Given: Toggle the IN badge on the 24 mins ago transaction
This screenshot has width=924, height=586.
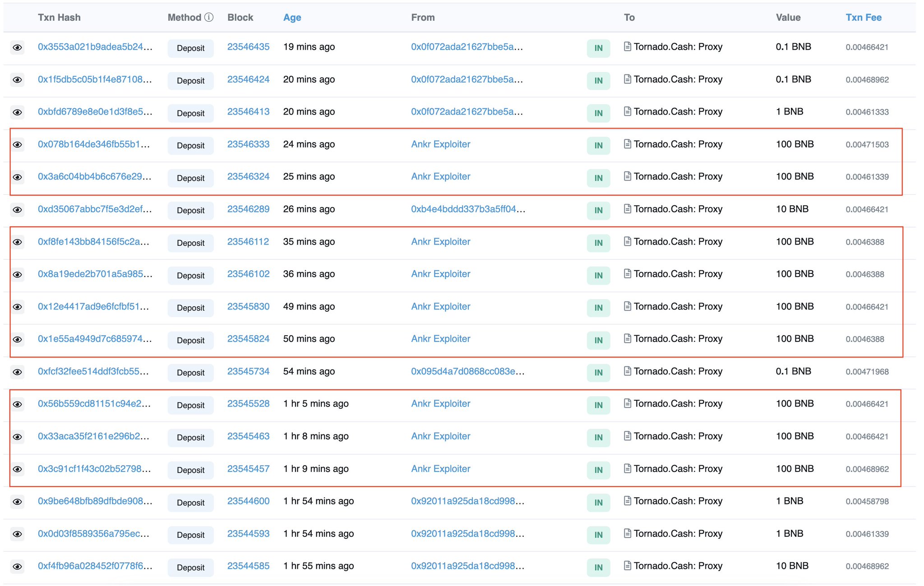Looking at the screenshot, I should click(598, 145).
